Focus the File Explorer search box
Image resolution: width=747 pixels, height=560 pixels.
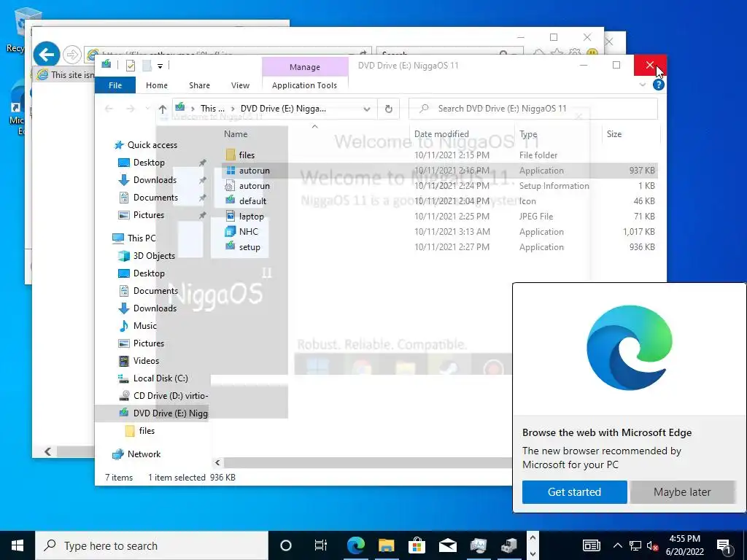[533, 109]
